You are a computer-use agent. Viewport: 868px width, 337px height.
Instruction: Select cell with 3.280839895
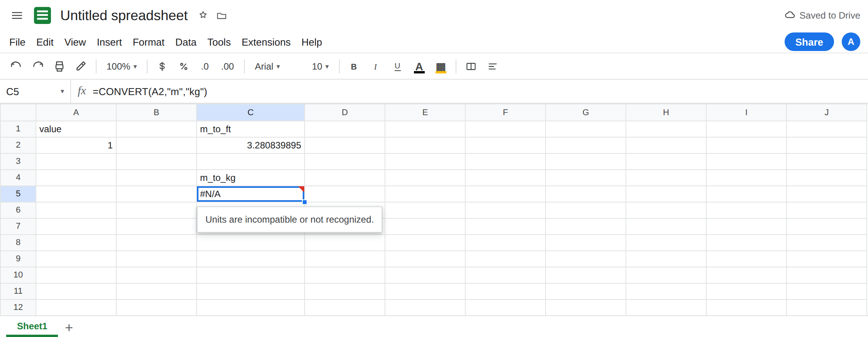(x=251, y=145)
